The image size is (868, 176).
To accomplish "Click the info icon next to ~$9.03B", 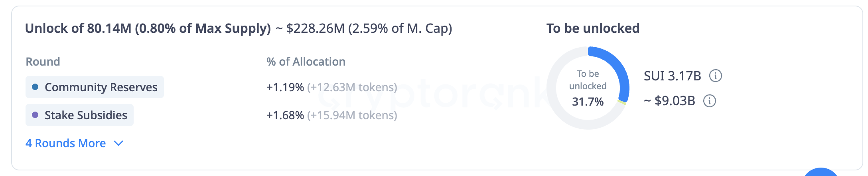I will pyautogui.click(x=709, y=101).
